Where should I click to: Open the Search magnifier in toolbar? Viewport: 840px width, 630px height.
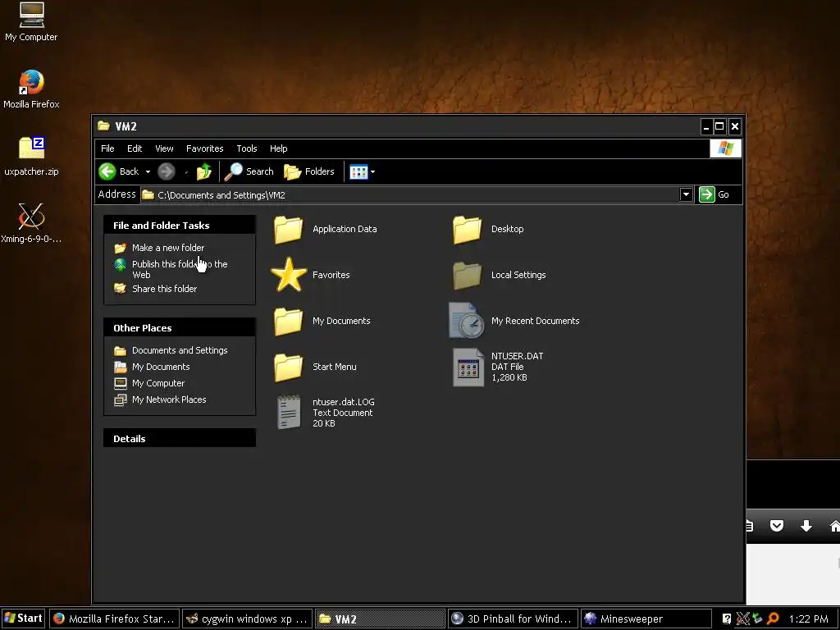(x=249, y=171)
